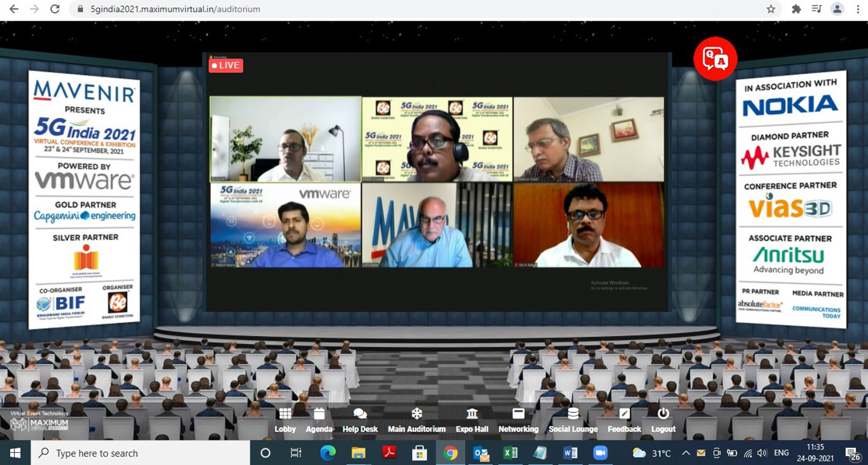The image size is (868, 465).
Task: Select speaker tile with framed wall pictures
Action: tap(588, 139)
